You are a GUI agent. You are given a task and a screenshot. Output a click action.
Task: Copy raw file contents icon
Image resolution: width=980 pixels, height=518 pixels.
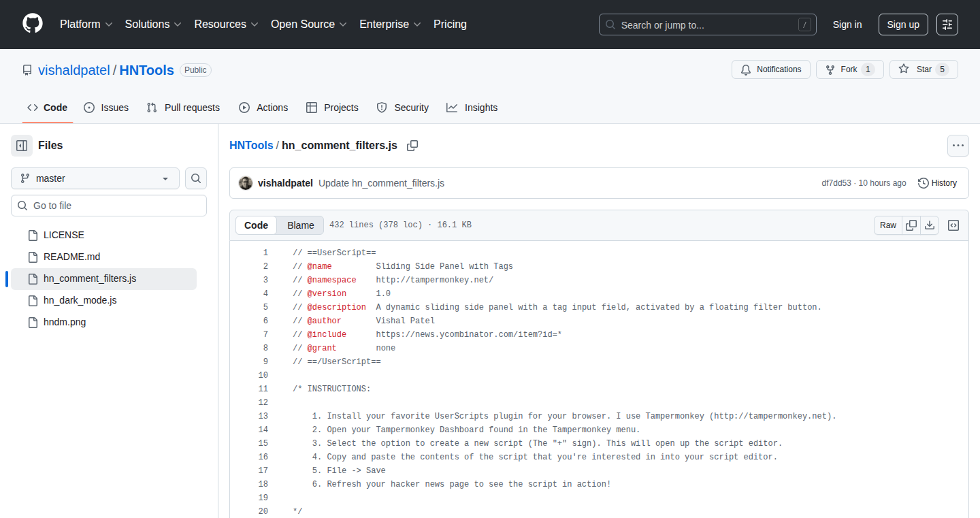click(911, 225)
